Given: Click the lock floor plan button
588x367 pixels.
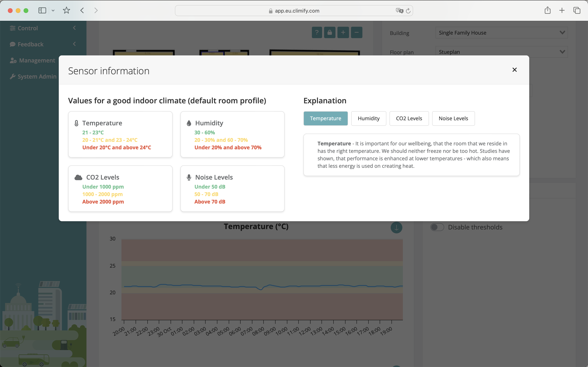Looking at the screenshot, I should (330, 32).
